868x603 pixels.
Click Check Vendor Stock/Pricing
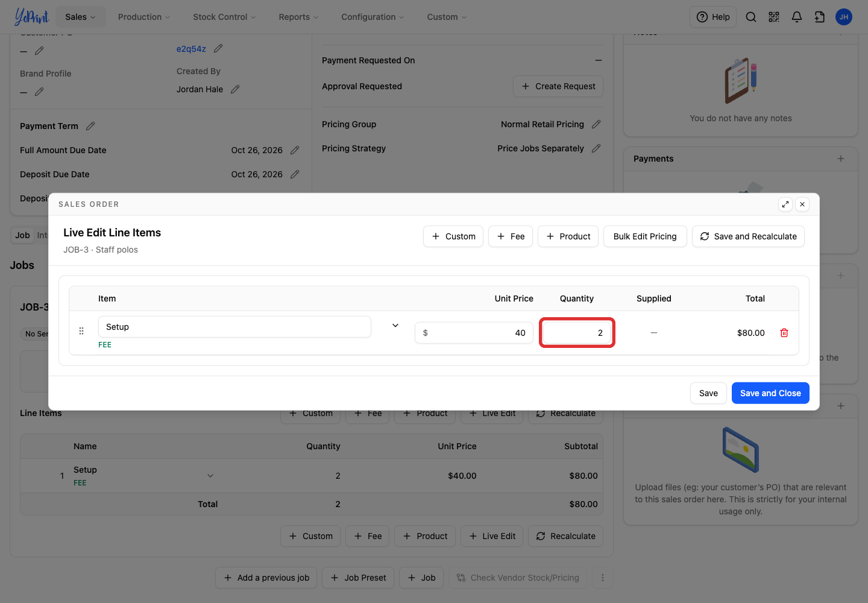(x=518, y=578)
